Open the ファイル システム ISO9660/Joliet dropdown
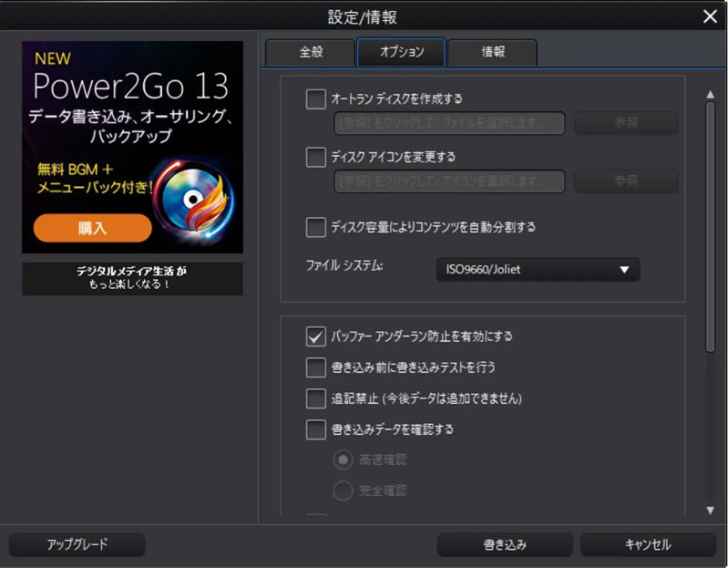Image resolution: width=728 pixels, height=568 pixels. click(538, 270)
